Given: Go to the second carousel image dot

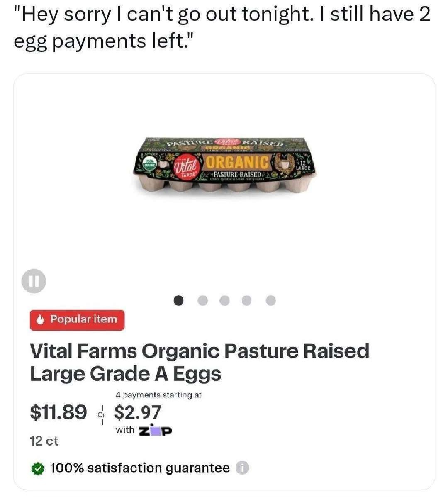Looking at the screenshot, I should point(202,300).
